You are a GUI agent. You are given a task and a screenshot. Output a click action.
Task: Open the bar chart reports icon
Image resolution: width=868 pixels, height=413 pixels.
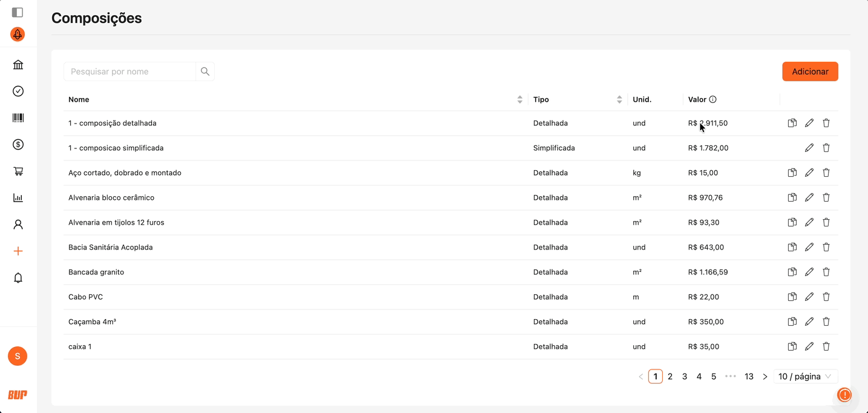point(18,197)
